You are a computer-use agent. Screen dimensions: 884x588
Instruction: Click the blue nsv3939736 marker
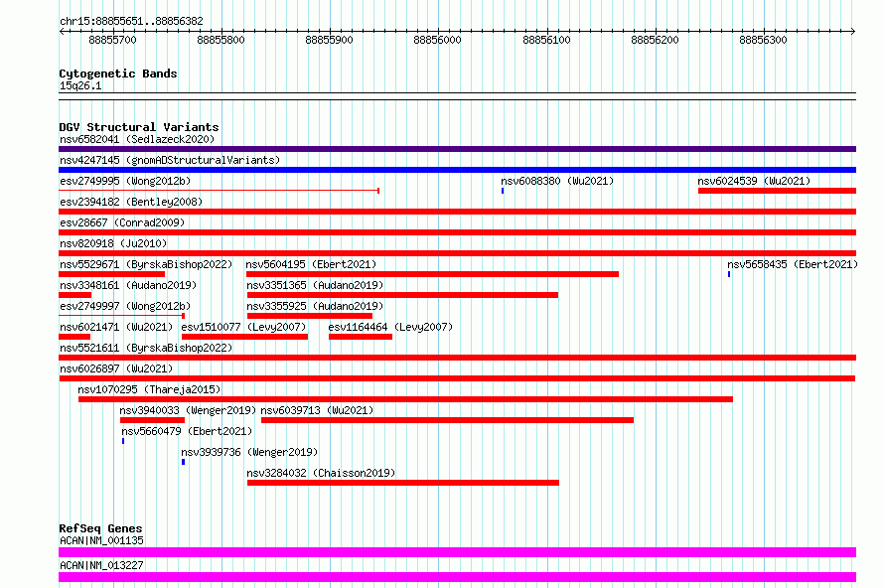click(183, 462)
